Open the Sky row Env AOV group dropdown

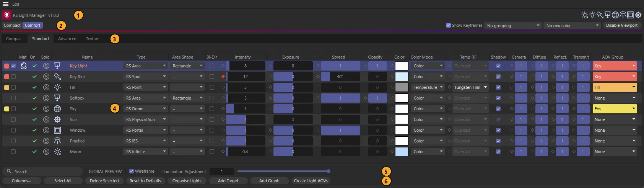click(615, 109)
